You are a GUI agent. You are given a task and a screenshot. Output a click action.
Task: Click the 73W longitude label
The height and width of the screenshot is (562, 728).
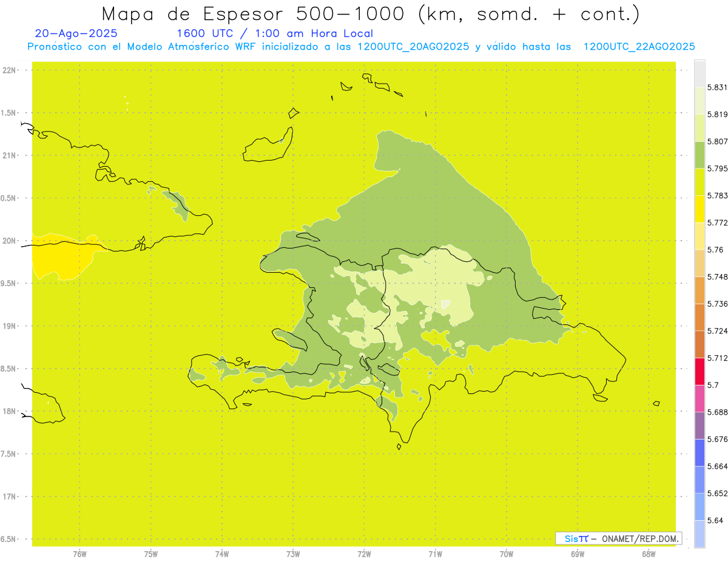pos(293,554)
